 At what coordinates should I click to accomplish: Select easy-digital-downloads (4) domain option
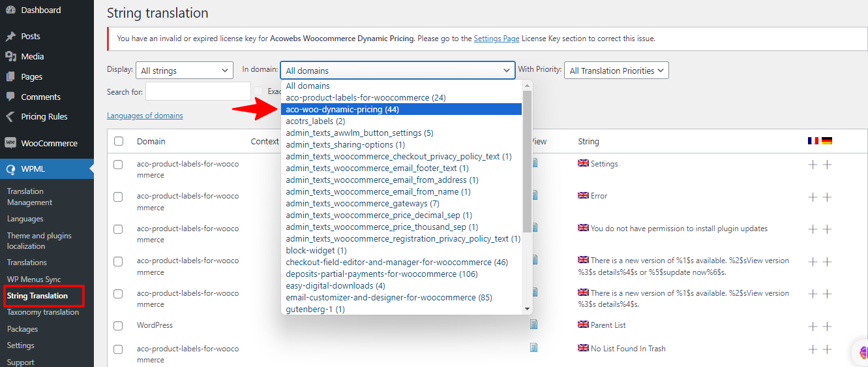pyautogui.click(x=401, y=286)
